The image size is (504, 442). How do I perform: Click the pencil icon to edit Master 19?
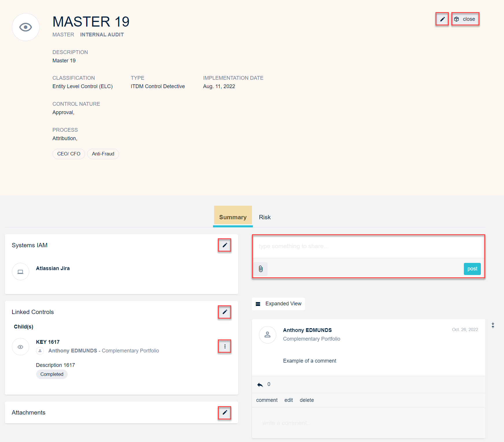(442, 19)
